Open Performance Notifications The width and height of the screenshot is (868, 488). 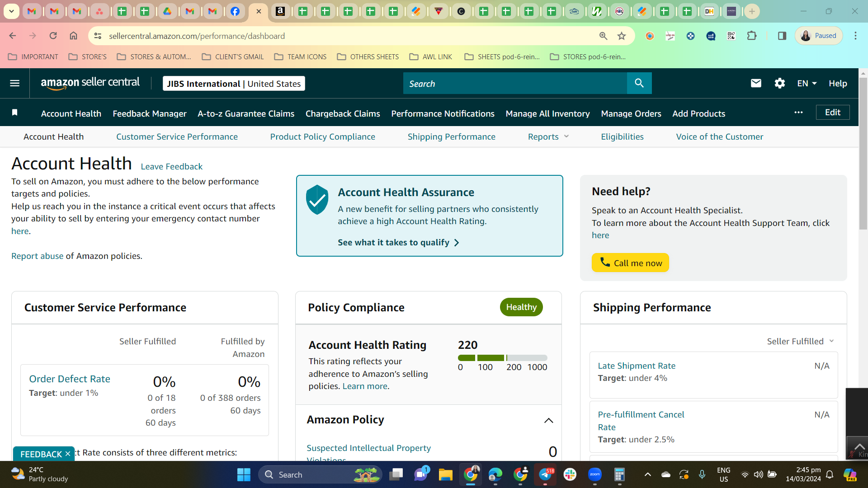tap(443, 113)
